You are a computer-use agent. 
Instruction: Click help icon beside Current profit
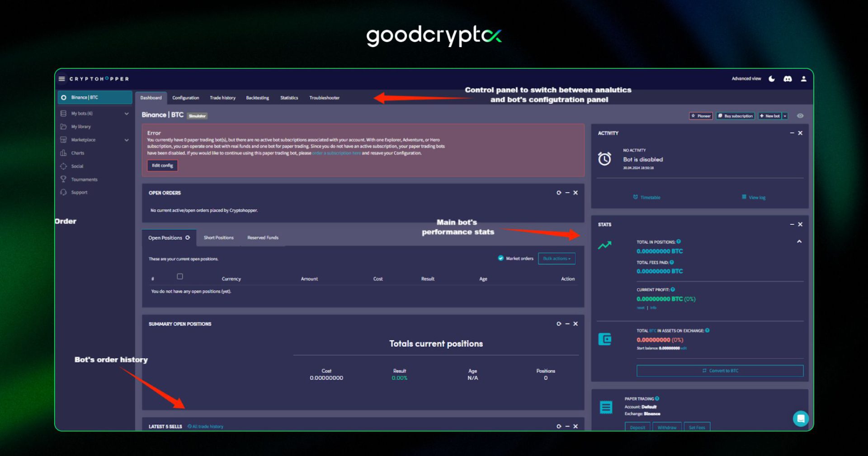pyautogui.click(x=673, y=290)
